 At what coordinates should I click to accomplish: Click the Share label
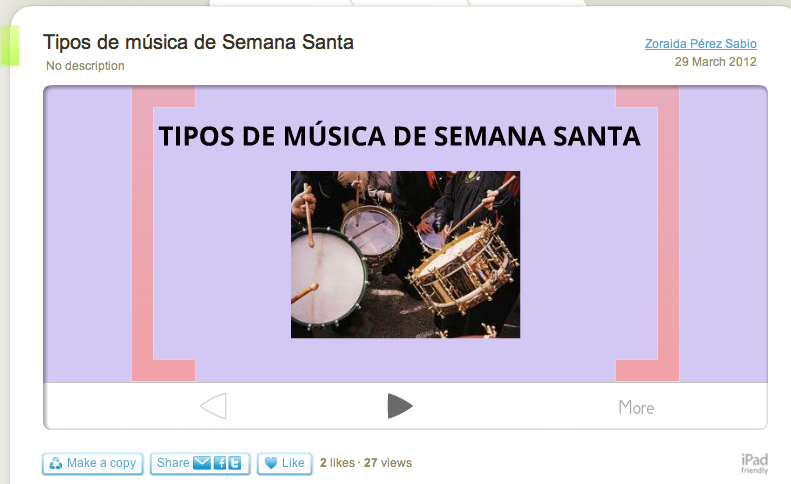point(173,463)
